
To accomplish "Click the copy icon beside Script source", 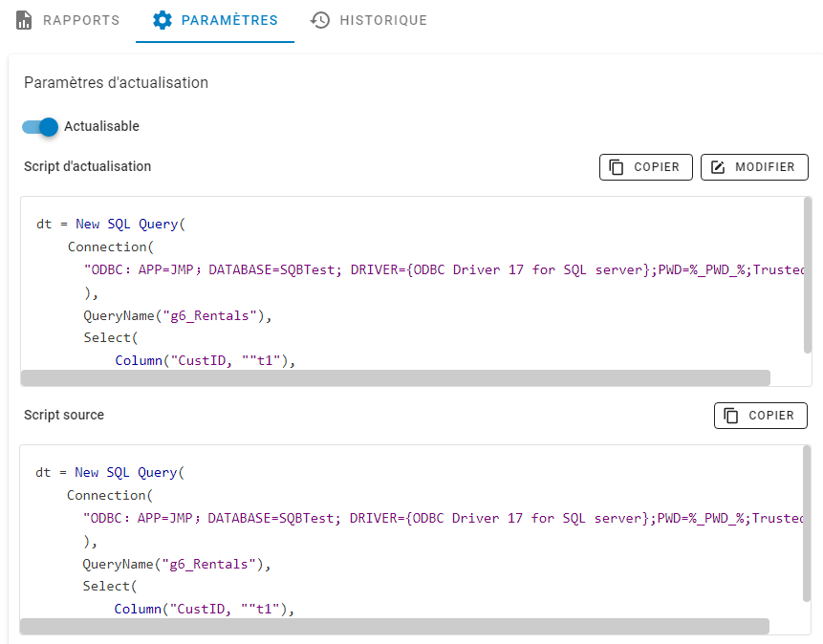I will pos(732,416).
